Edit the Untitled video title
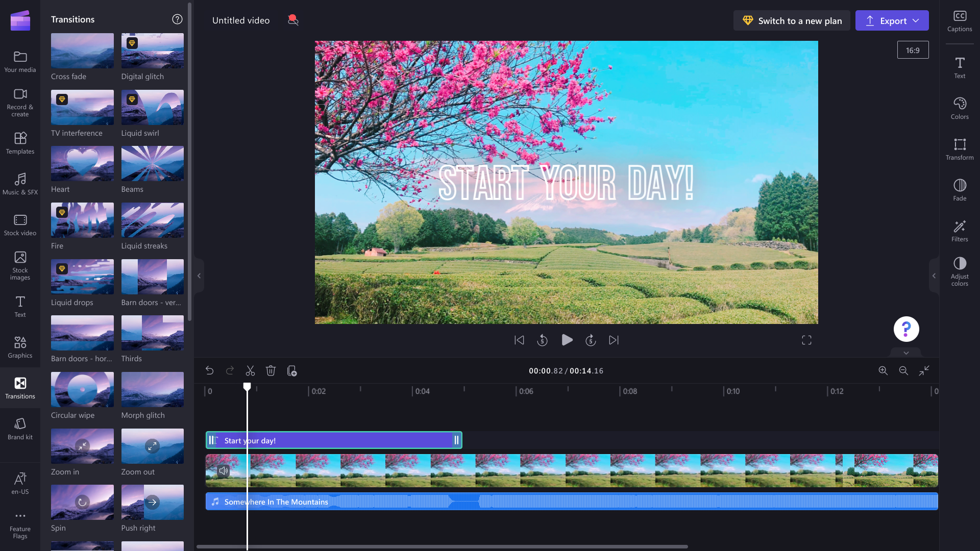 tap(241, 20)
